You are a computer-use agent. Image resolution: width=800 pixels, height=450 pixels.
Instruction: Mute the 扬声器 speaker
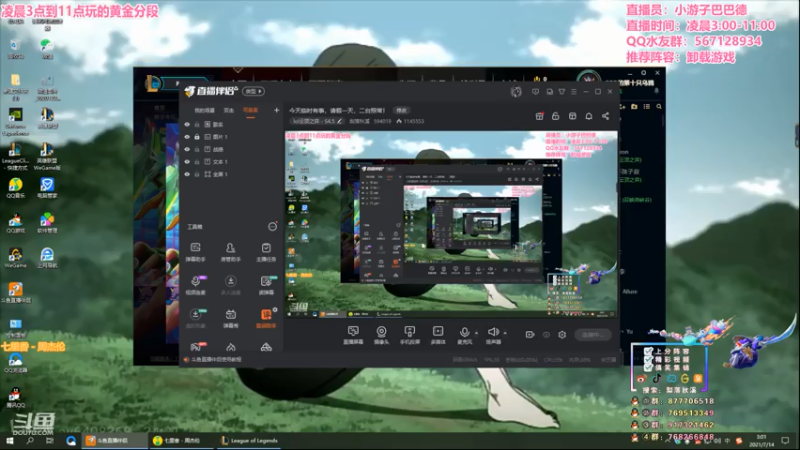click(x=493, y=335)
